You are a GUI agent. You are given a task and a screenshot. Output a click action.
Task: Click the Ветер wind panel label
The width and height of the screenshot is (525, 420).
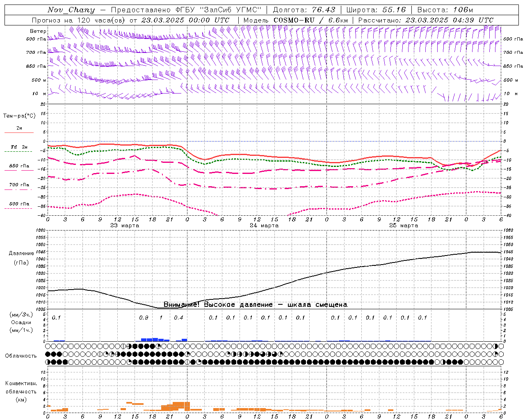[38, 31]
